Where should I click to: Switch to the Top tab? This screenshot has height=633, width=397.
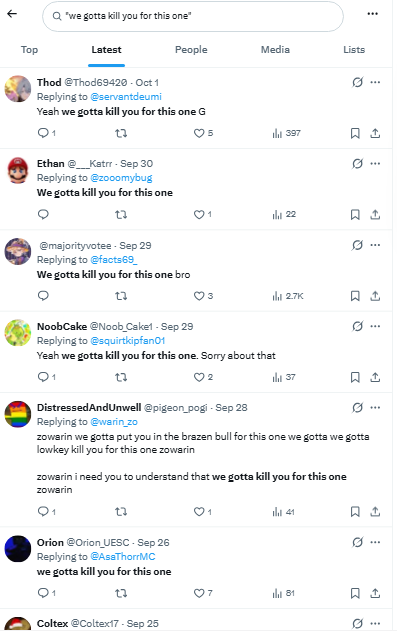(29, 50)
